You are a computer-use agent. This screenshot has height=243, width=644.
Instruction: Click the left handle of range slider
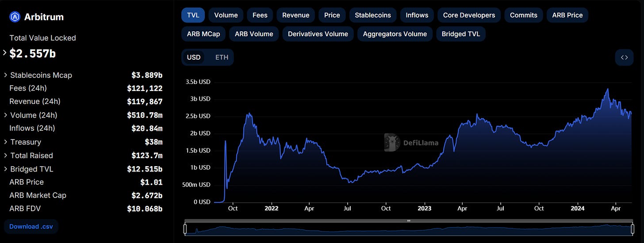pos(185,229)
